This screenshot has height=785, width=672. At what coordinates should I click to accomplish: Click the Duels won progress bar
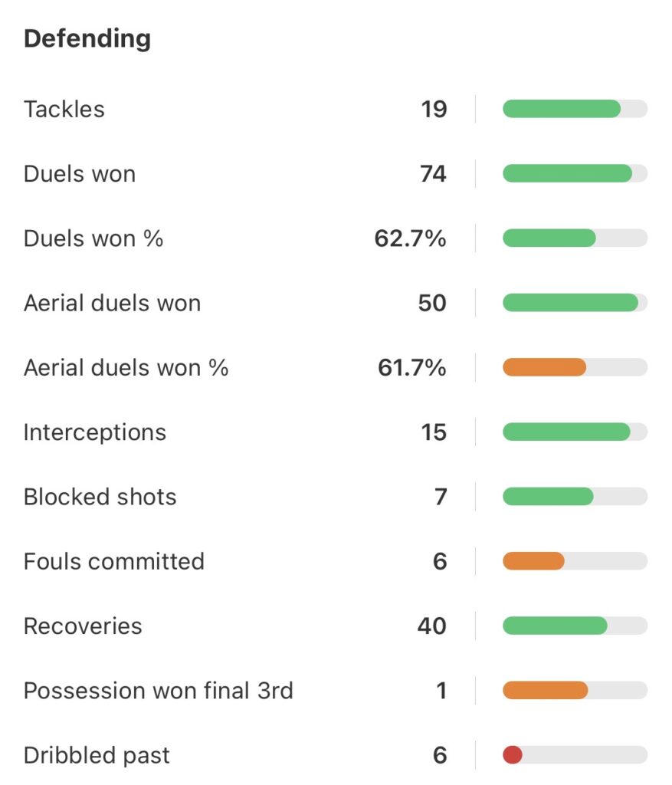point(567,174)
